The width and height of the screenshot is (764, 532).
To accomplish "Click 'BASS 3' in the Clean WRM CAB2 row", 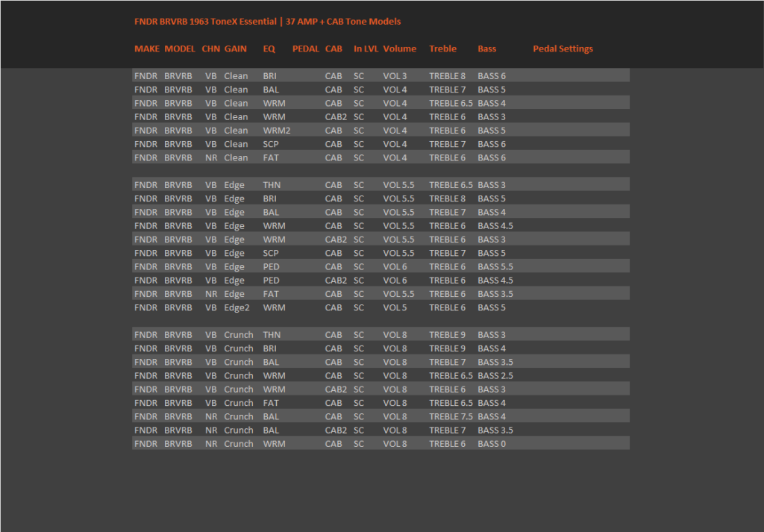I will click(x=492, y=117).
